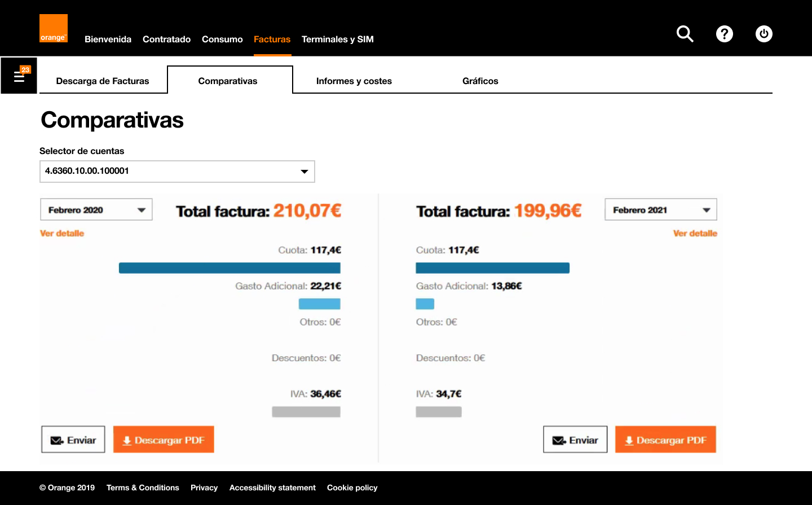Download the February 2021 invoice PDF

coord(665,440)
